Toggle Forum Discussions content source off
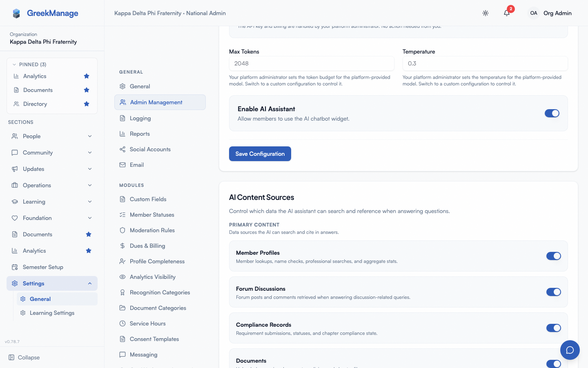588x368 pixels. (x=554, y=292)
